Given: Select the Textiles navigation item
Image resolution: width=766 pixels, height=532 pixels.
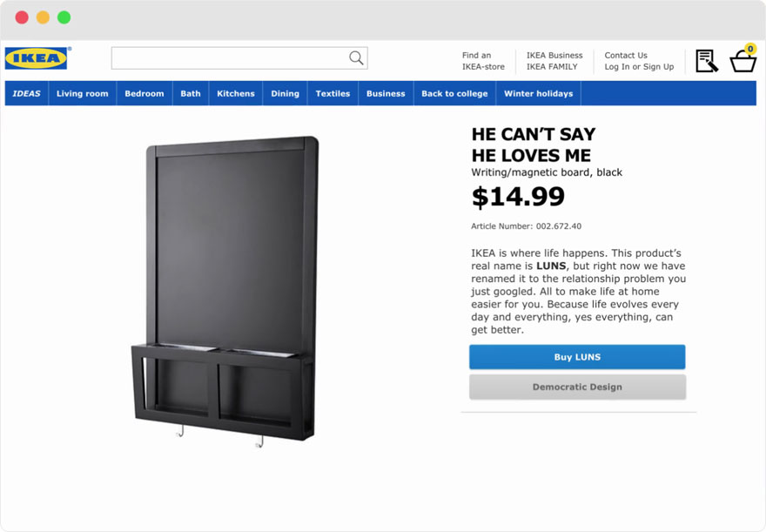Looking at the screenshot, I should pyautogui.click(x=333, y=94).
